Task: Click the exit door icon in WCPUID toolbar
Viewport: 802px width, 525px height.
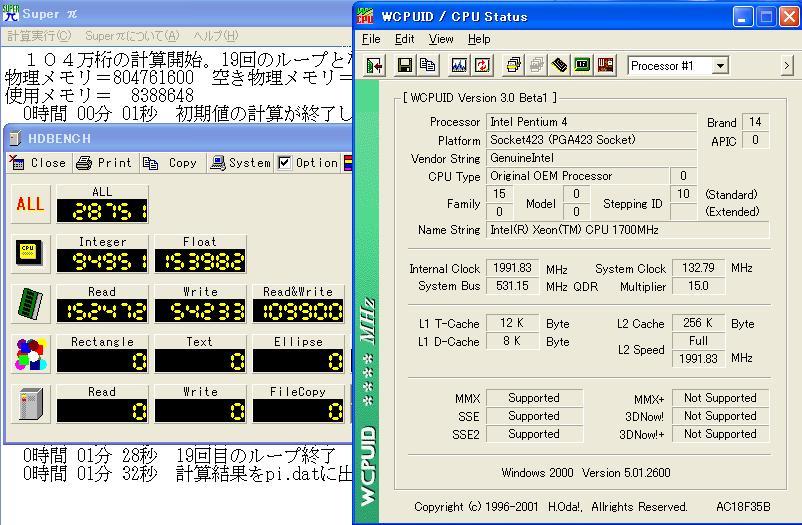Action: (374, 65)
